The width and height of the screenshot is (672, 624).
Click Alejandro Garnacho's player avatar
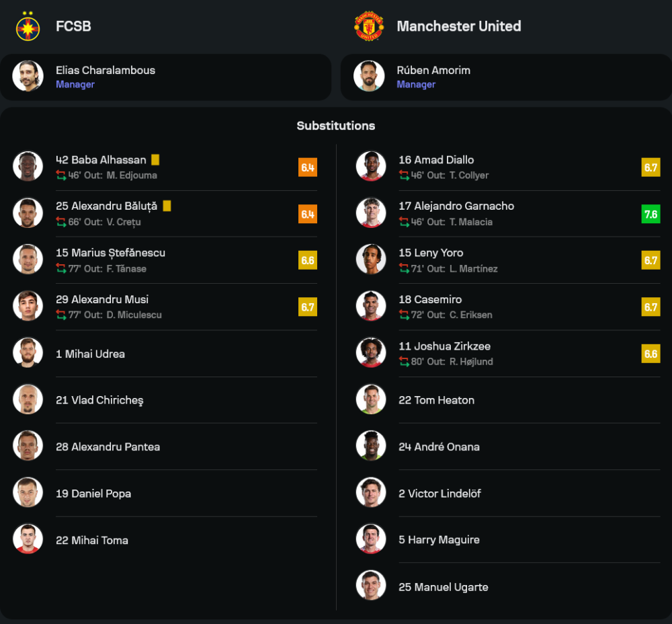371,213
